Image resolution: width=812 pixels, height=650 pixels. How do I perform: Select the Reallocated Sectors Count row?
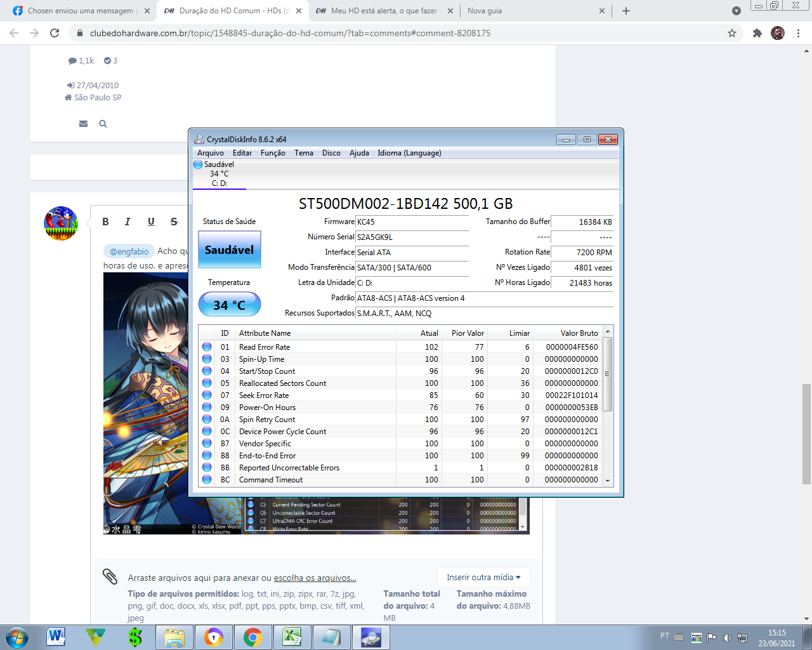(x=401, y=383)
